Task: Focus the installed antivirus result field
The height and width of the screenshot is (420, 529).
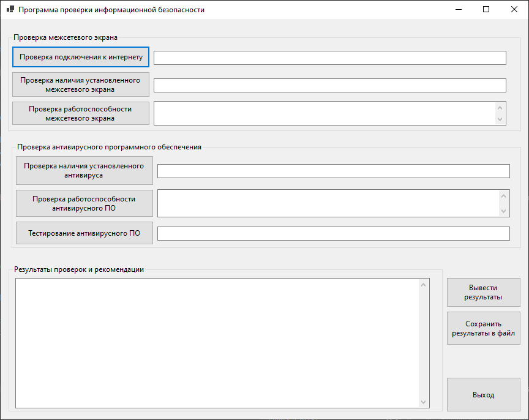Action: (334, 171)
